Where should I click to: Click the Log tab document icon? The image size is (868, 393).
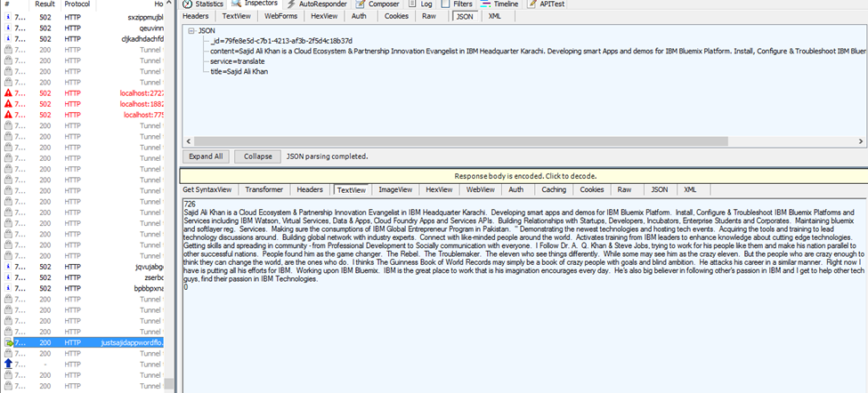pyautogui.click(x=413, y=4)
